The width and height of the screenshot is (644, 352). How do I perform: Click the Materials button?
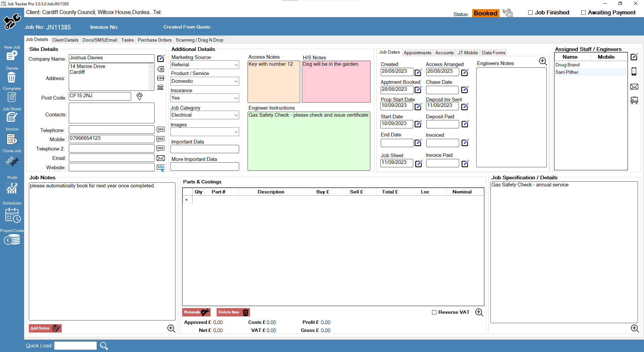pyautogui.click(x=197, y=312)
